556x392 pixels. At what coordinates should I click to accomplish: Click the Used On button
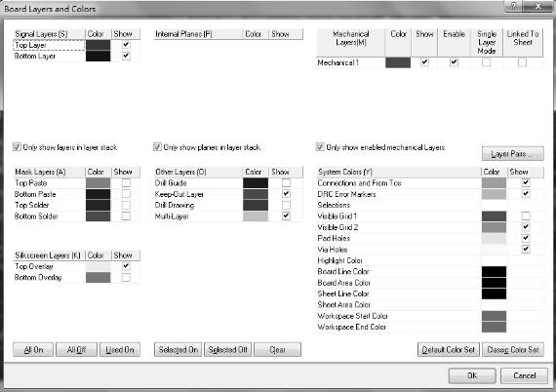[120, 350]
